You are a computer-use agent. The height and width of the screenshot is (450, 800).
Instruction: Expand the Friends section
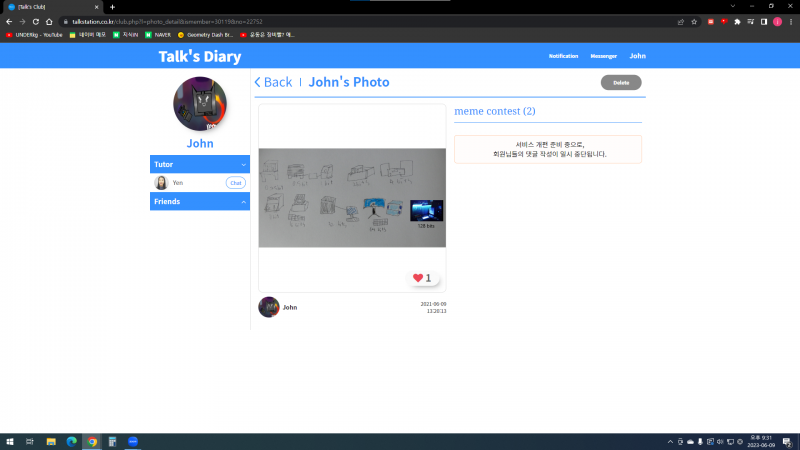(x=243, y=202)
